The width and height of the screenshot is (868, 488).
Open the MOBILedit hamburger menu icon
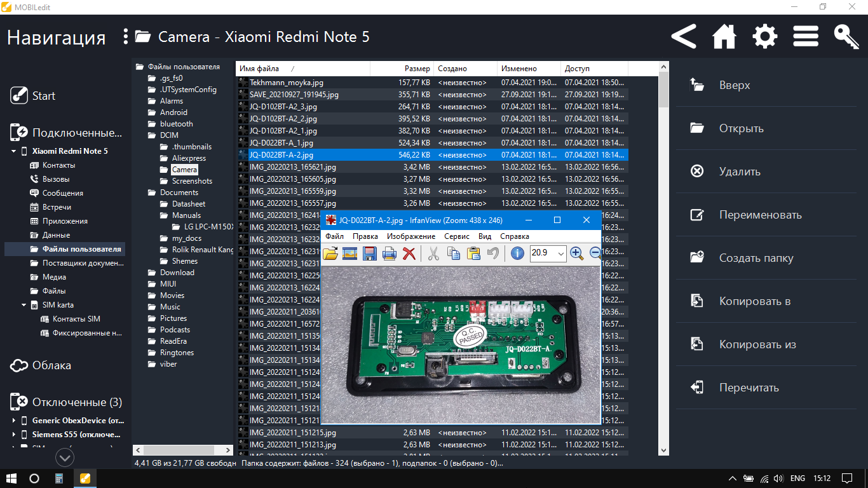click(806, 37)
